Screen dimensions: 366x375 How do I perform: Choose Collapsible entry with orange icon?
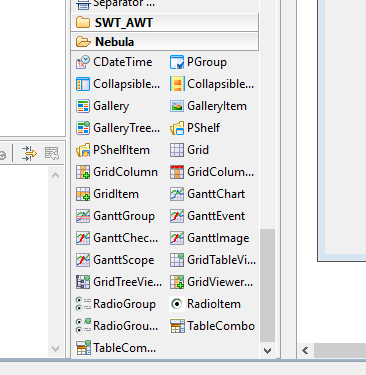[x=212, y=84]
